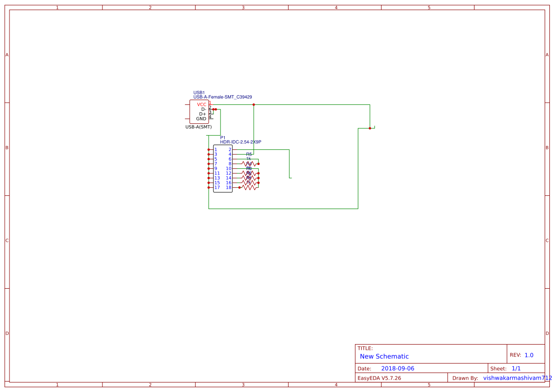
Task: Select pin 7 of header P1
Action: click(216, 164)
